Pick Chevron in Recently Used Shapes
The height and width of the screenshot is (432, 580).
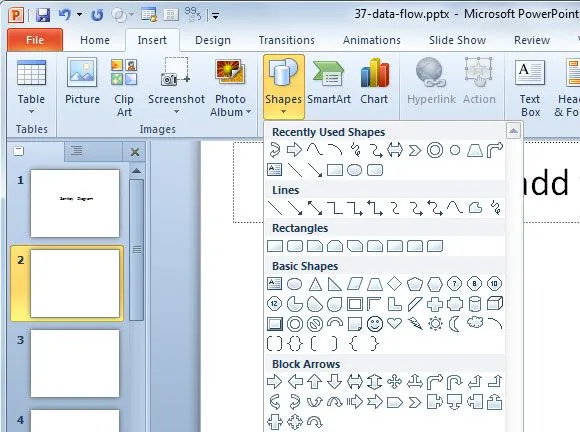pos(415,151)
